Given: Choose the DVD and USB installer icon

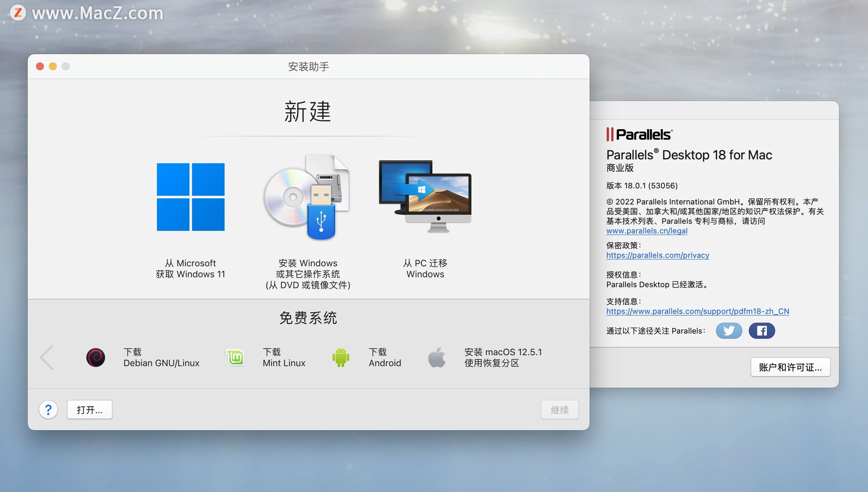Looking at the screenshot, I should click(x=307, y=197).
